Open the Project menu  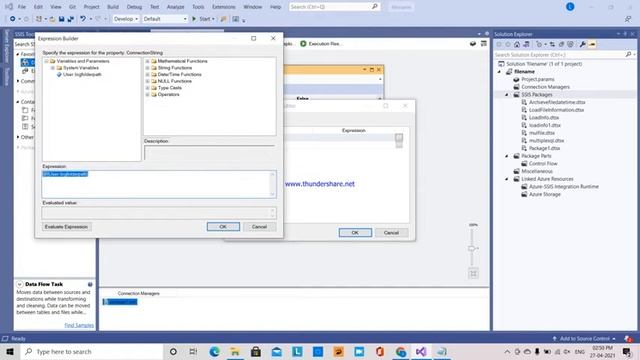(91, 7)
